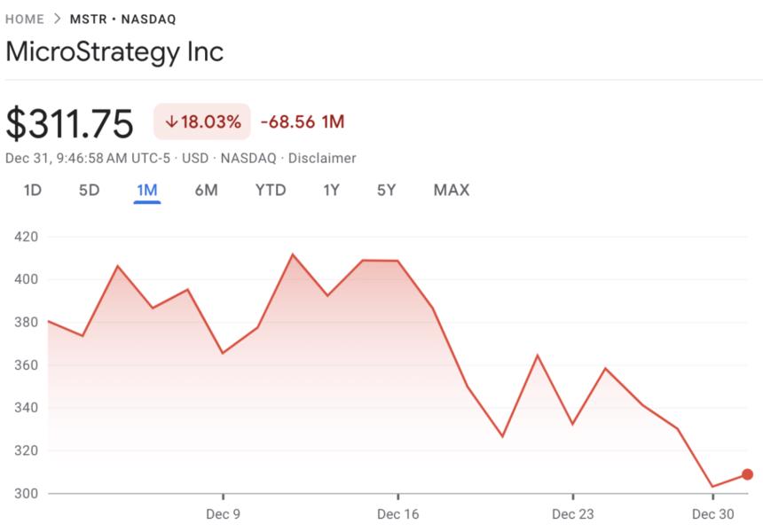The width and height of the screenshot is (763, 532).
Task: Select the 5D time range tab
Action: (89, 190)
